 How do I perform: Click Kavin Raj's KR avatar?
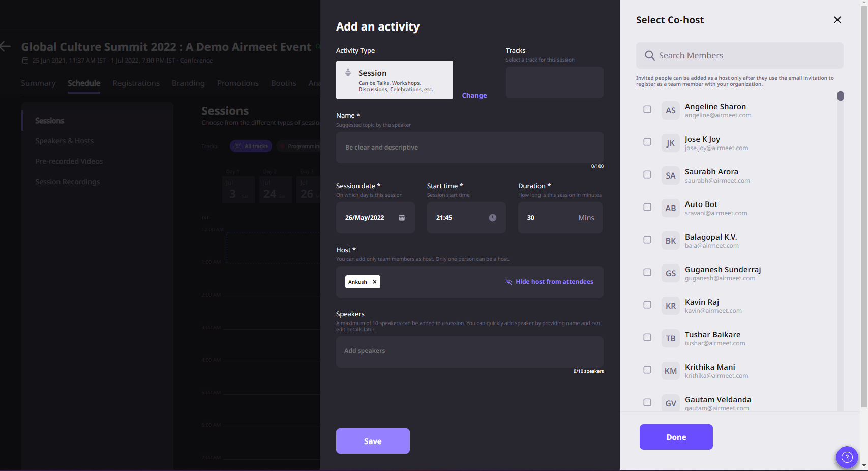(x=671, y=306)
